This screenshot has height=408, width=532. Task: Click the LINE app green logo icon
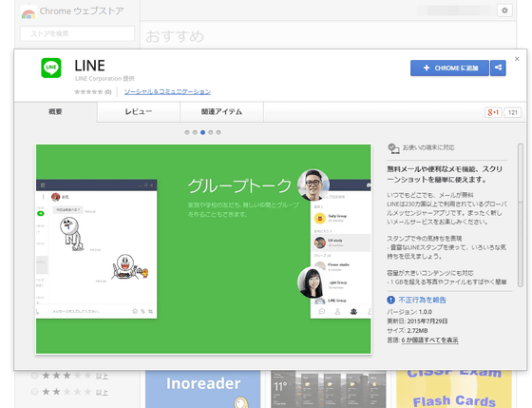click(x=51, y=68)
